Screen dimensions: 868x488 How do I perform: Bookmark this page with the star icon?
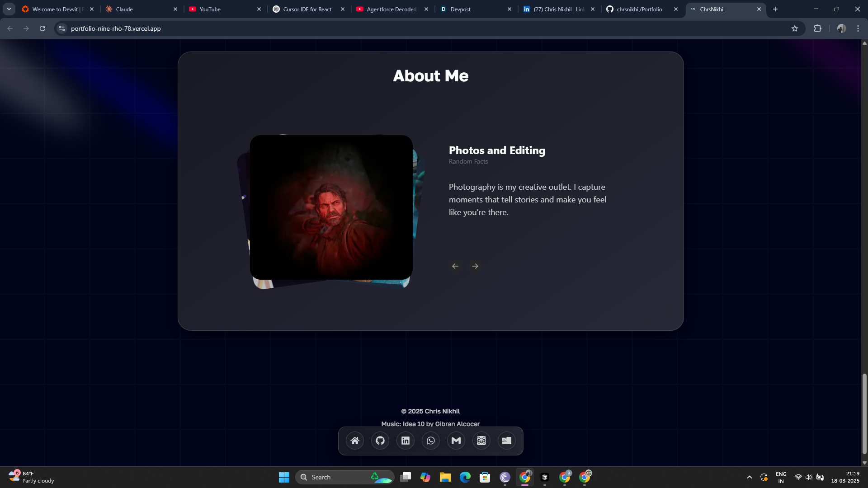[x=795, y=28]
